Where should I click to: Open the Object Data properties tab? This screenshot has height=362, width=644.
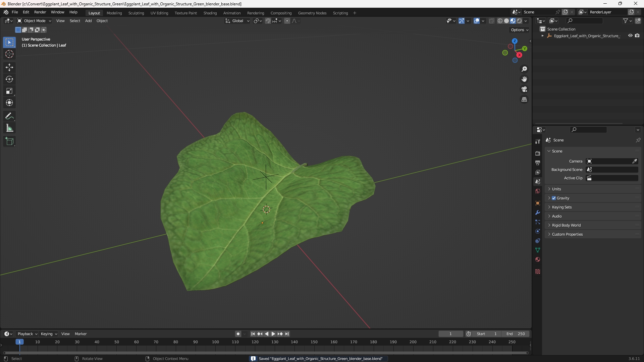[x=538, y=250]
